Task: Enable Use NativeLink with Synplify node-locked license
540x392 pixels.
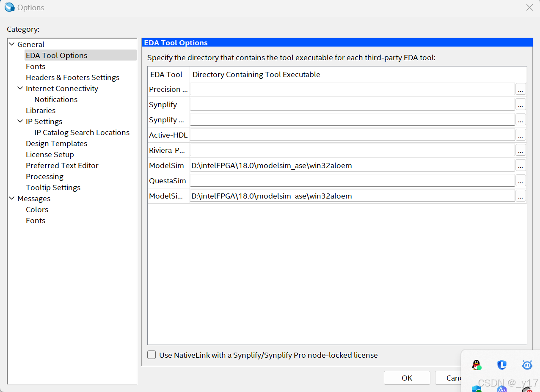Action: pos(152,355)
